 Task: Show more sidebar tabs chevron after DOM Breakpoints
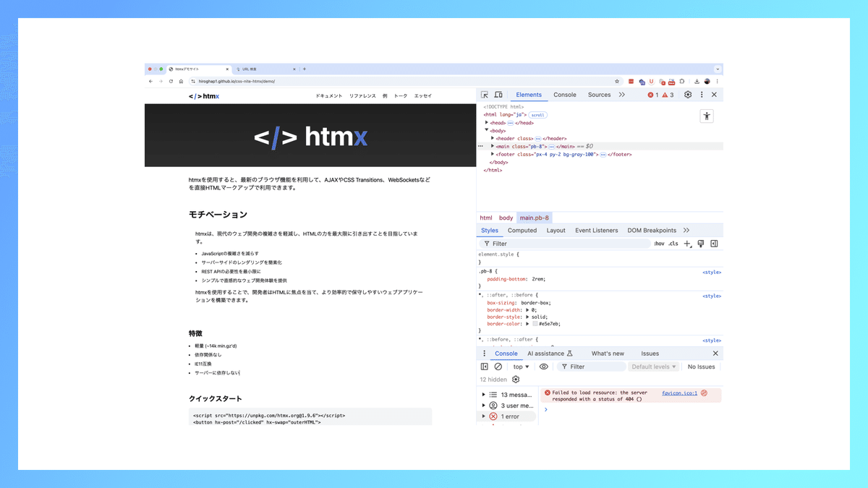pyautogui.click(x=686, y=231)
